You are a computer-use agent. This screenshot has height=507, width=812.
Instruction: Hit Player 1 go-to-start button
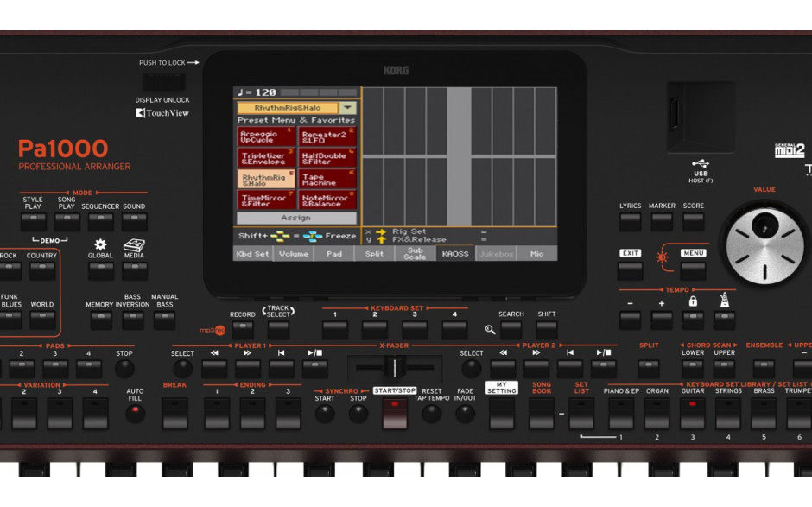pyautogui.click(x=282, y=369)
